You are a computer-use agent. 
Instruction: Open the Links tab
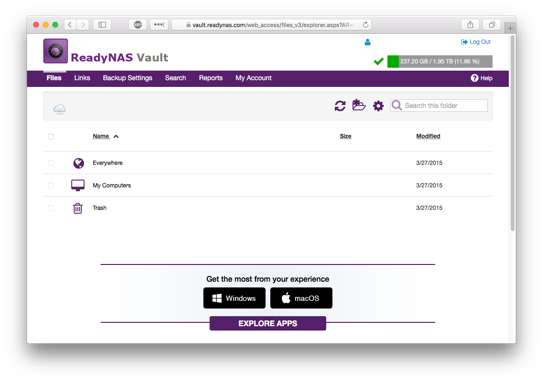[82, 78]
